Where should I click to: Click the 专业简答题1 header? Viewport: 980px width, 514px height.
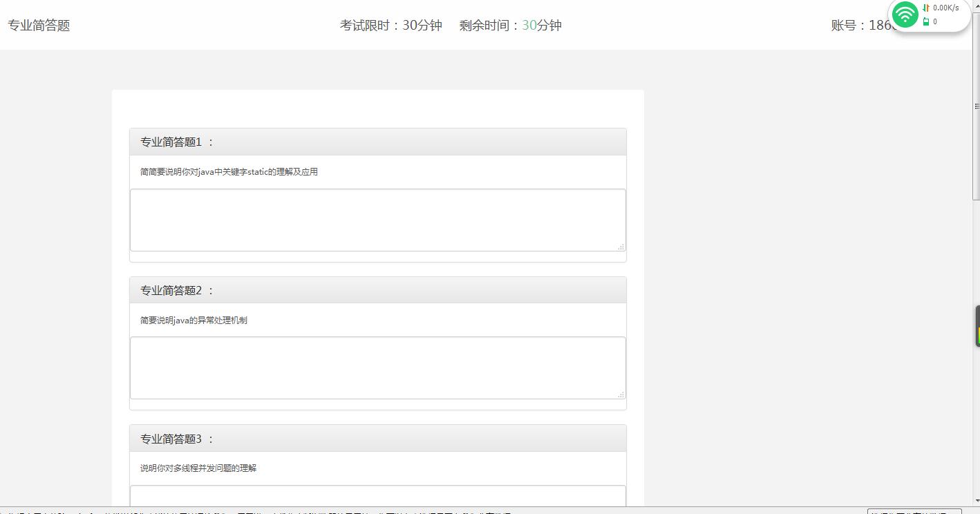click(x=378, y=142)
